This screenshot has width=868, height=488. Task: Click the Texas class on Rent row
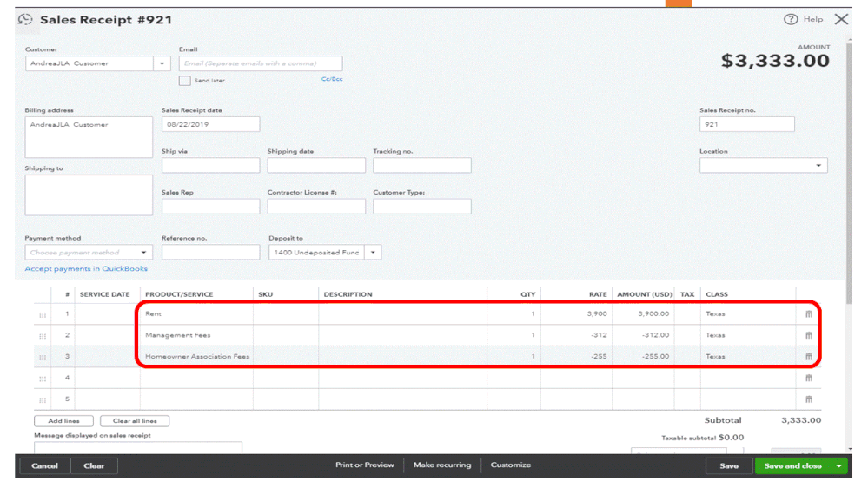click(748, 313)
